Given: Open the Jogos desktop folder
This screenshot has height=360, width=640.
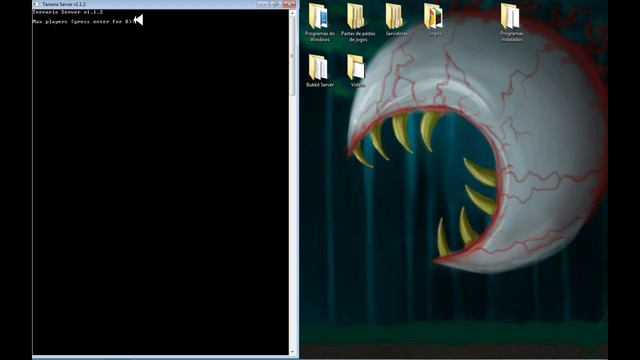Looking at the screenshot, I should click(434, 20).
